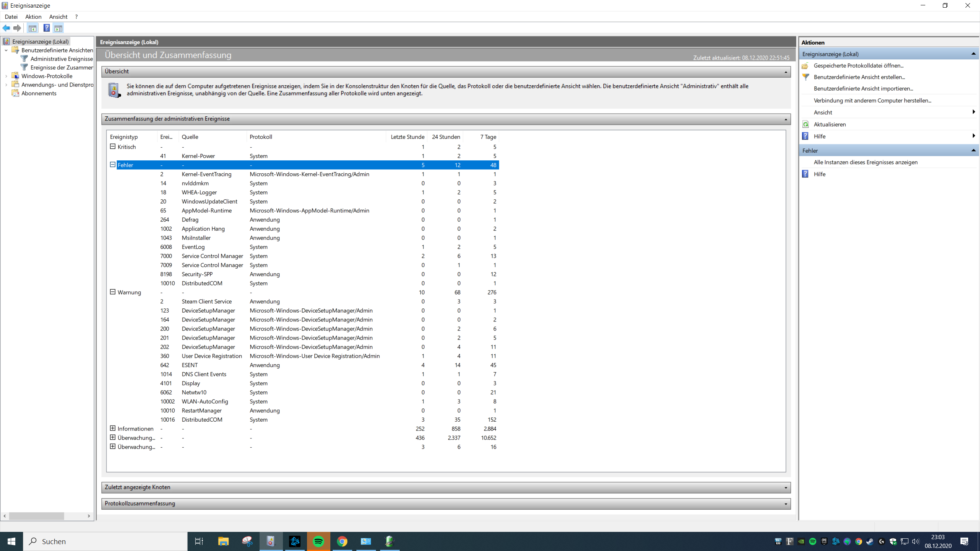Click the blue help toolbar icon
This screenshot has width=980, height=551.
46,28
